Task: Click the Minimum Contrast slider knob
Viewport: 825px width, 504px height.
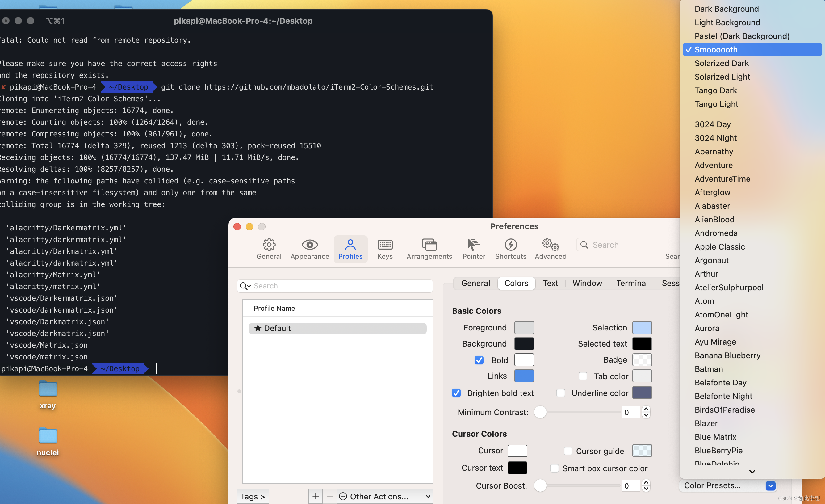Action: tap(540, 412)
